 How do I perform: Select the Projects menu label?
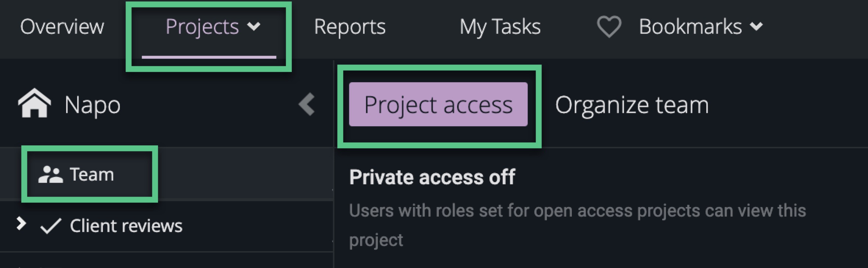(202, 27)
